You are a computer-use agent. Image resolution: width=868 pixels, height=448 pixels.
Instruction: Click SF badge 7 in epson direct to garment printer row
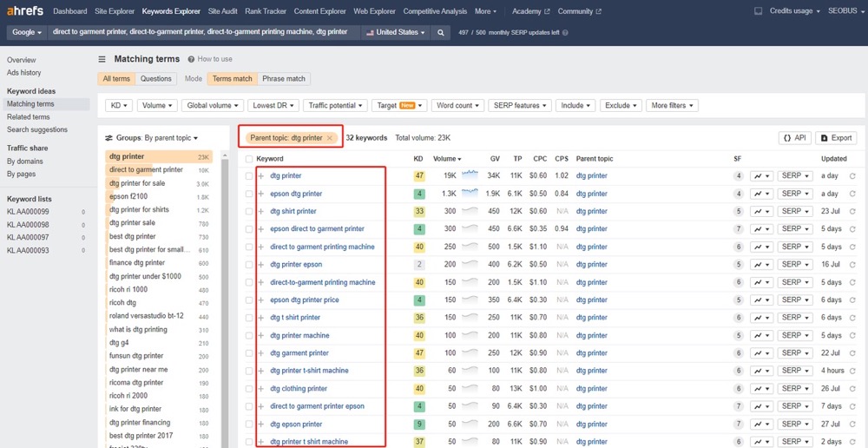click(x=738, y=229)
